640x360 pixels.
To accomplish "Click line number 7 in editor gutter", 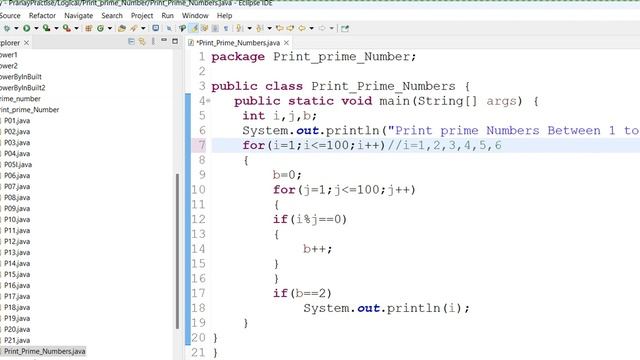I will pos(202,145).
